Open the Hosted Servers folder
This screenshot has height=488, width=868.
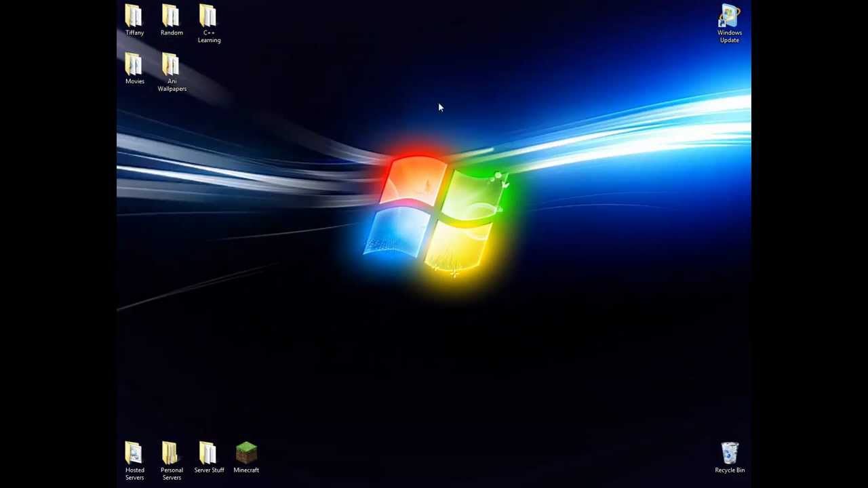[x=134, y=451]
